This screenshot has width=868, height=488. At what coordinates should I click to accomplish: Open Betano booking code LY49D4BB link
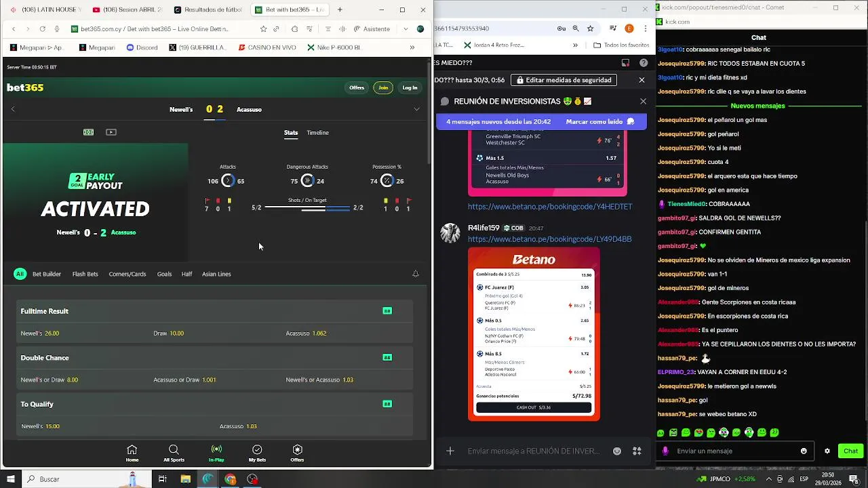coord(550,239)
